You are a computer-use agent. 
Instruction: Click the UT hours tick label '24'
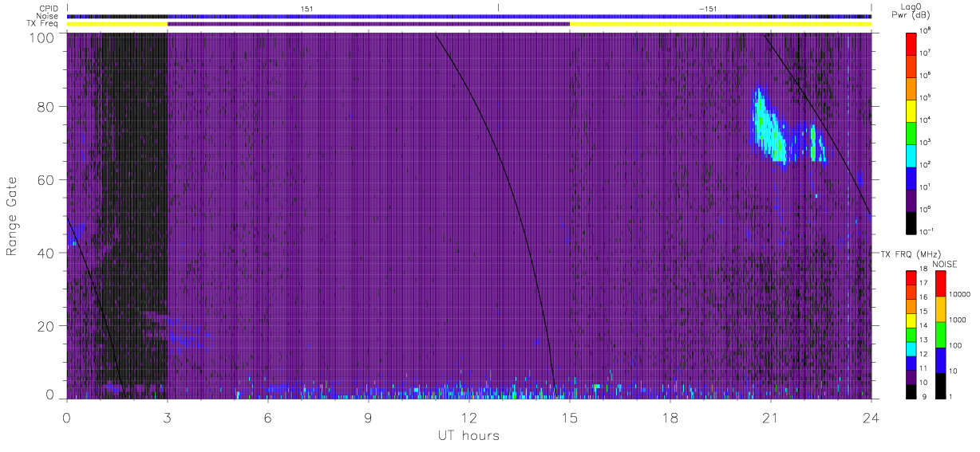tap(871, 417)
